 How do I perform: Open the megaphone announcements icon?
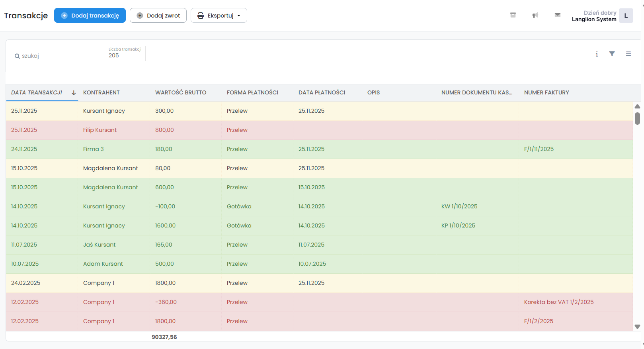click(535, 15)
